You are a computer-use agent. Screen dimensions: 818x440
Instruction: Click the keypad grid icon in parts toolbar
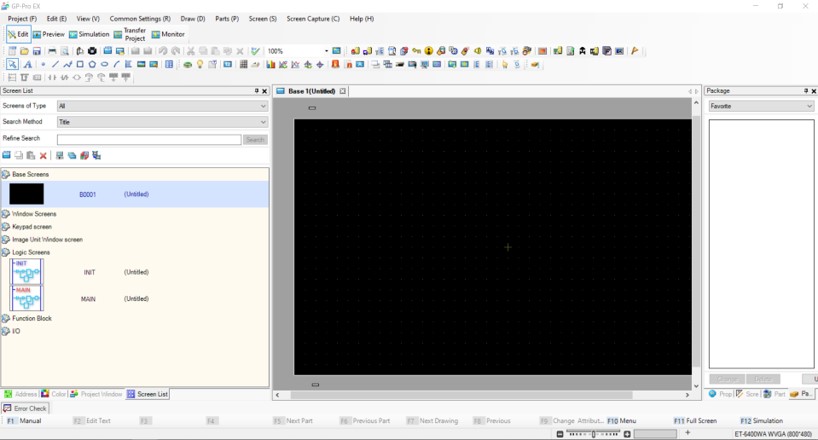coord(244,64)
